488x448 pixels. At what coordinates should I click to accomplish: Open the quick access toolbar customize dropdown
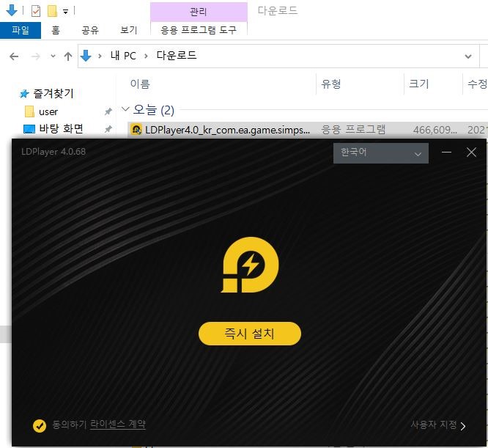pyautogui.click(x=65, y=12)
